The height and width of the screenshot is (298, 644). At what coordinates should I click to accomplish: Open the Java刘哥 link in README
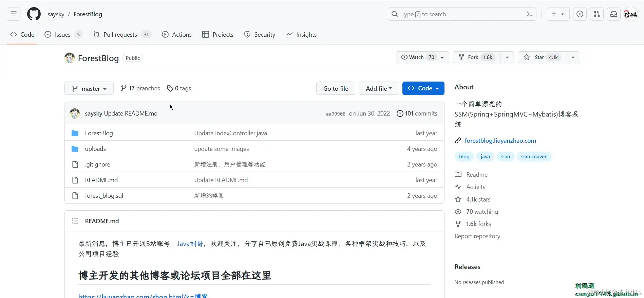pyautogui.click(x=190, y=244)
